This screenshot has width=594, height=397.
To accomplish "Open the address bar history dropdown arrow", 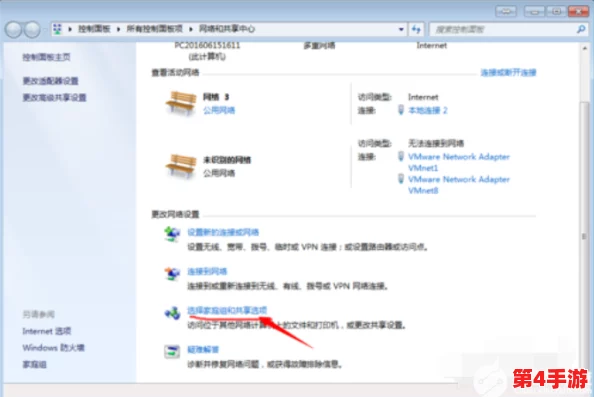I will click(x=401, y=29).
